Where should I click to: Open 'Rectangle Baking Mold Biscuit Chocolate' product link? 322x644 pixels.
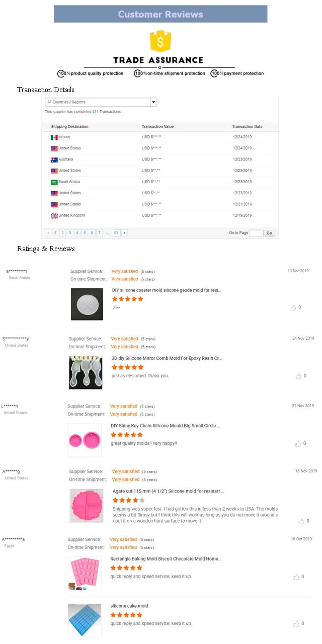coord(166,559)
